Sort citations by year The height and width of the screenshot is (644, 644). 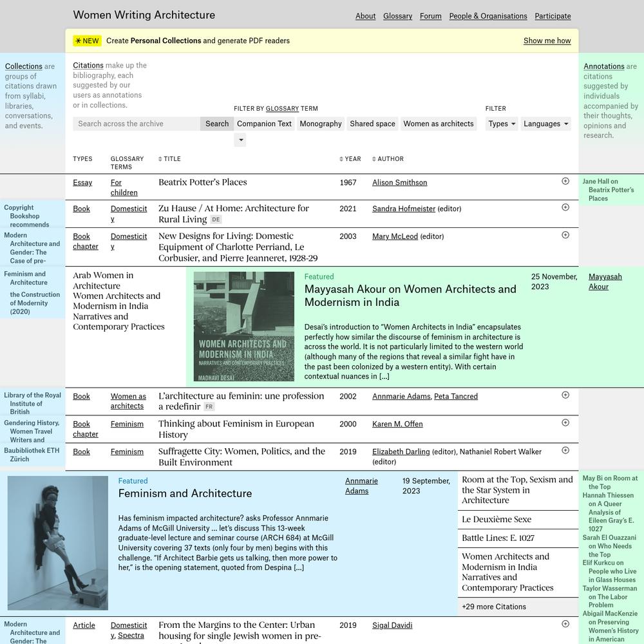coord(350,159)
